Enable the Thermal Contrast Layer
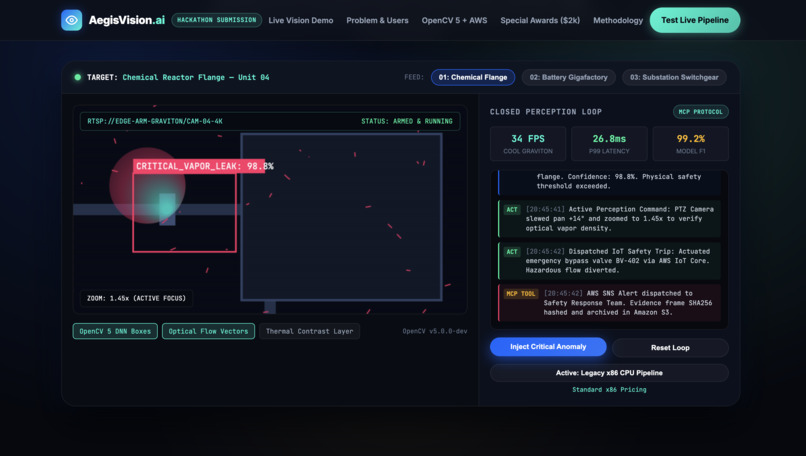 tap(309, 331)
